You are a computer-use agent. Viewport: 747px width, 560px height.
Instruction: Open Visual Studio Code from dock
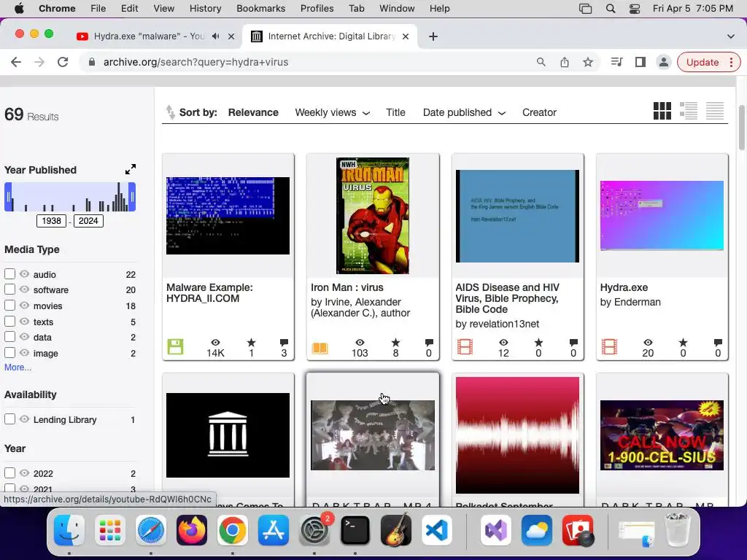click(436, 529)
